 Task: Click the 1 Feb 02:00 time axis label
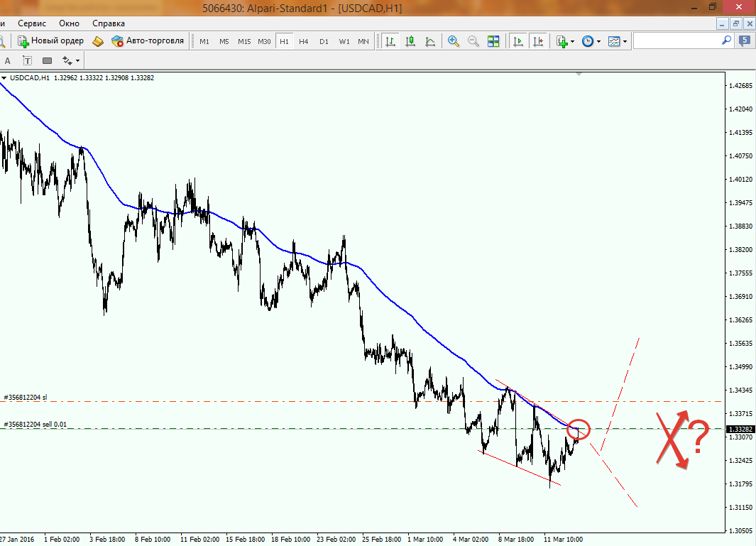pos(62,539)
